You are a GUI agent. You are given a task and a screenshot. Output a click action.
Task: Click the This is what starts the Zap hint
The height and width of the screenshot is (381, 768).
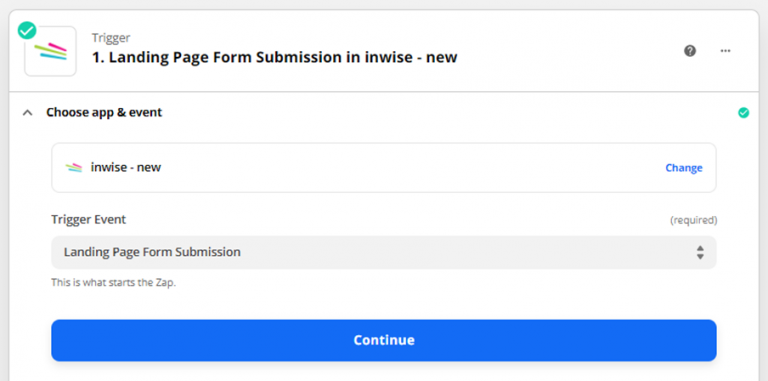(x=113, y=283)
